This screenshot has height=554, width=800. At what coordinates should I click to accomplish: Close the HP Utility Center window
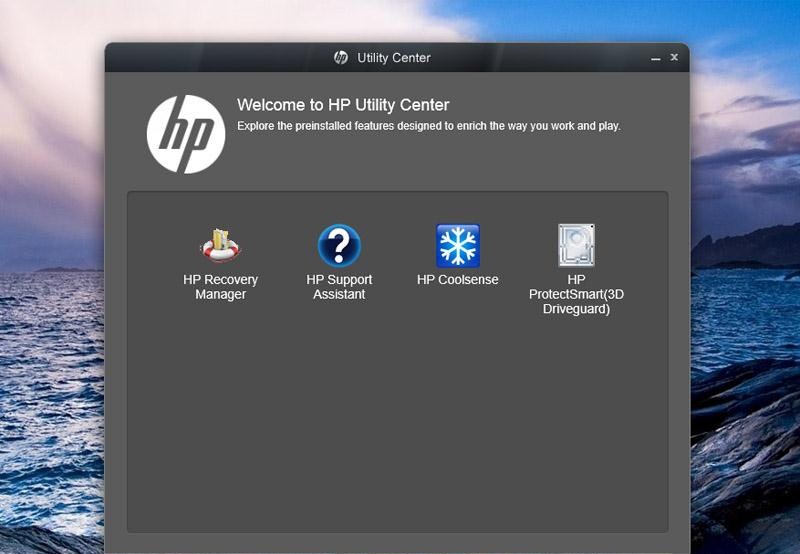[674, 58]
